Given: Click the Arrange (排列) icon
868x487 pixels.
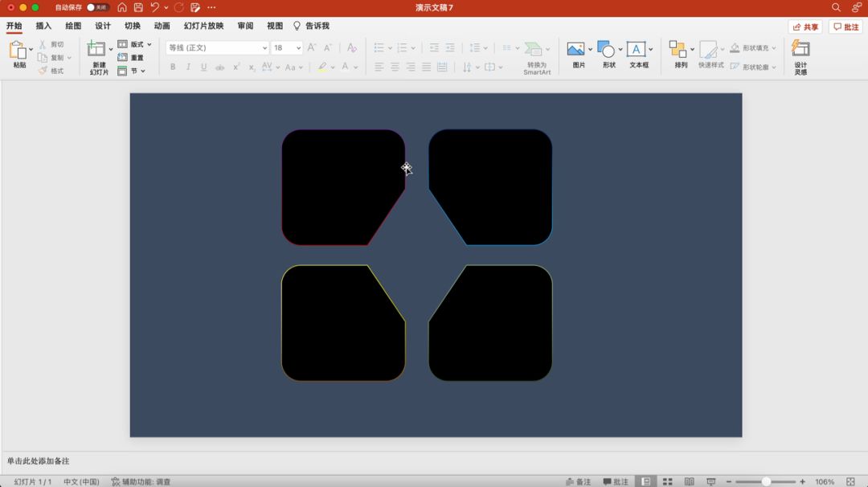Looking at the screenshot, I should [x=678, y=49].
